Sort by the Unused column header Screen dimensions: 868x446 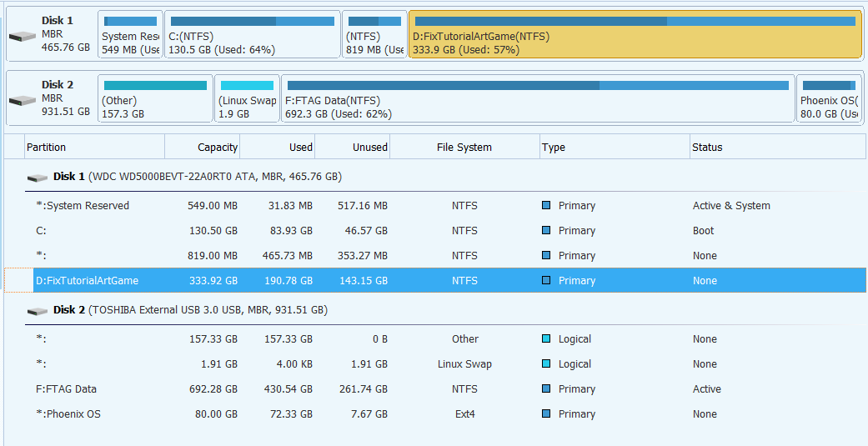353,148
